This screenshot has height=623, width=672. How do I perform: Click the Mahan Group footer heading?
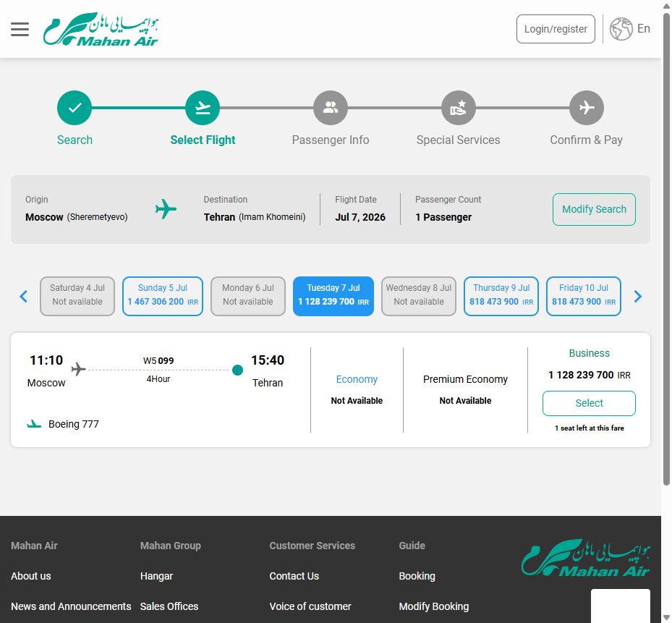pyautogui.click(x=171, y=546)
